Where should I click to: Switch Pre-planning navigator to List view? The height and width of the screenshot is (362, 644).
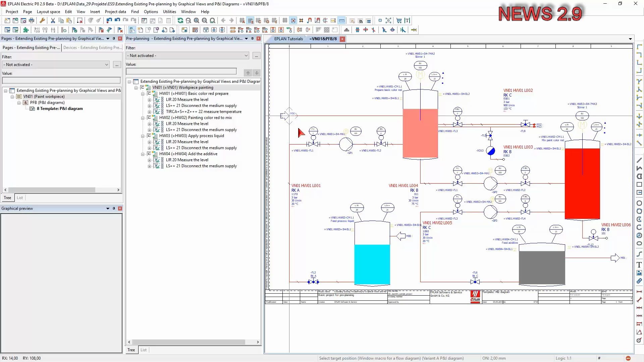pyautogui.click(x=144, y=350)
